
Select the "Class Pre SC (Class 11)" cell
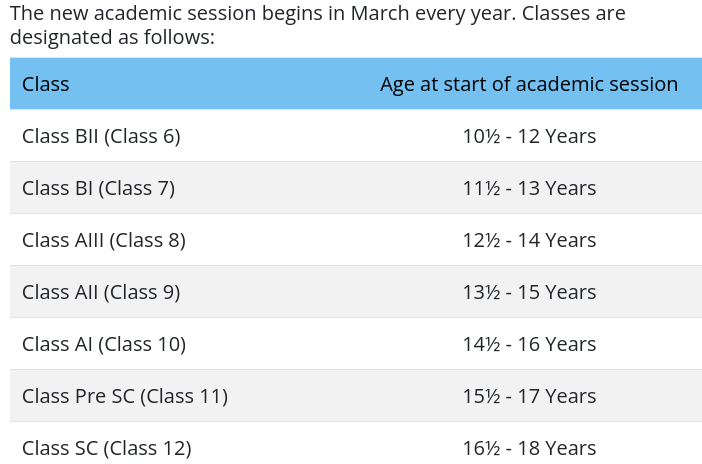coord(125,396)
